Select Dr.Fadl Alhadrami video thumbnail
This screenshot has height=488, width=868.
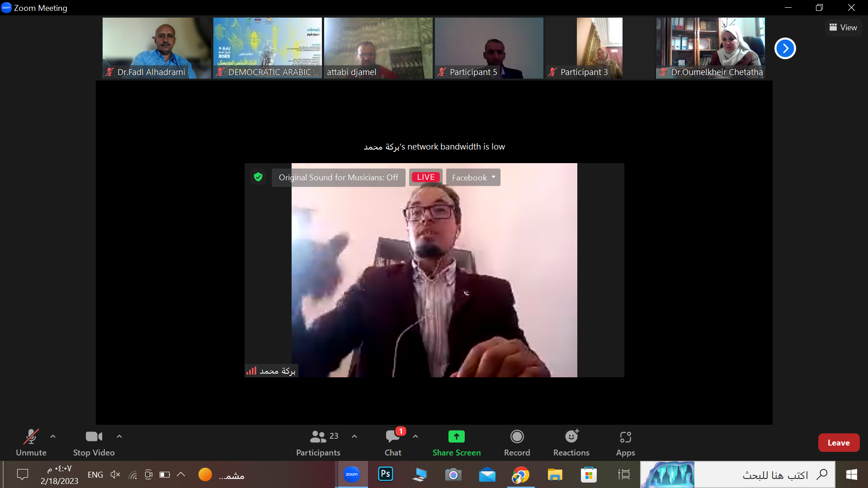156,48
